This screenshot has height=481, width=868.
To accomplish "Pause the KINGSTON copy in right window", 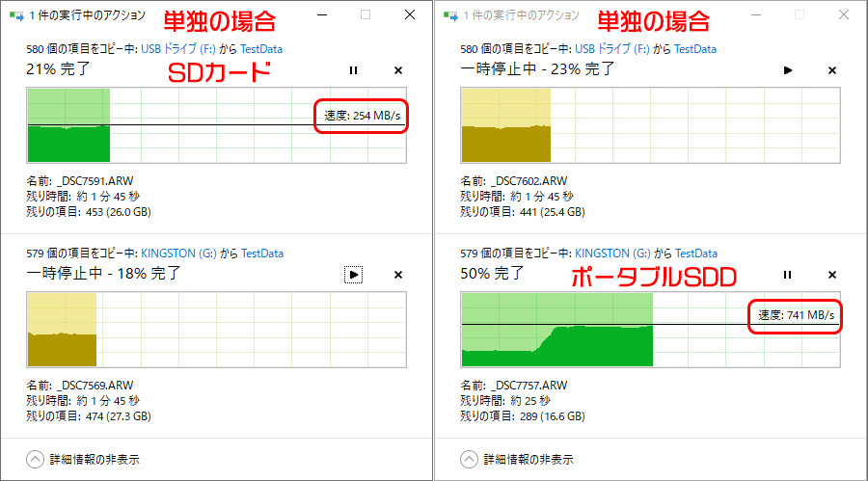I will [x=787, y=275].
